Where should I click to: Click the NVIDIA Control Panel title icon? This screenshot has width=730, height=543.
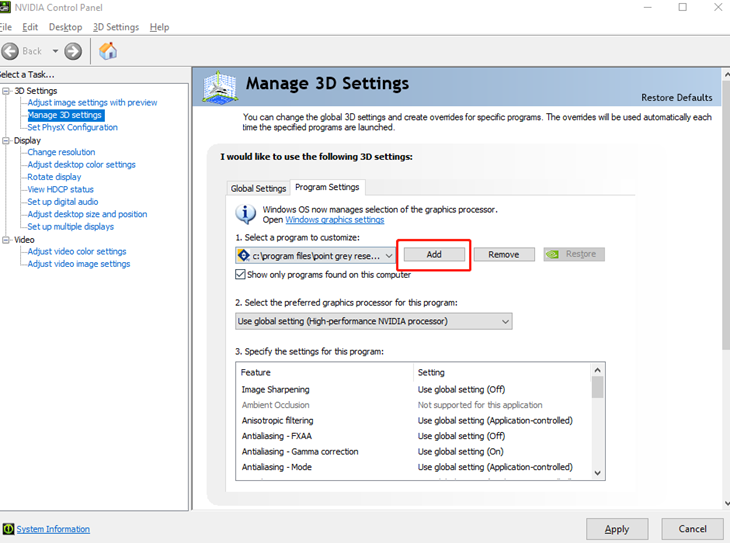(x=5, y=7)
